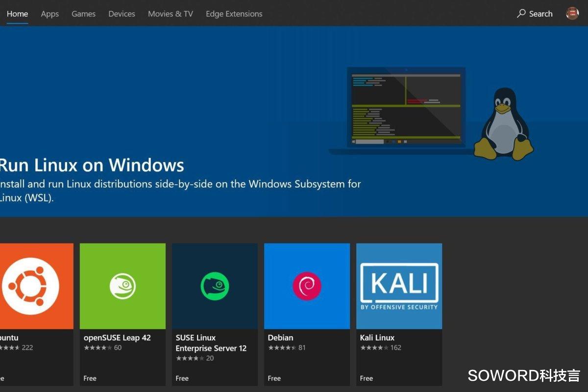Click the Ubuntu rating count 222

27,348
